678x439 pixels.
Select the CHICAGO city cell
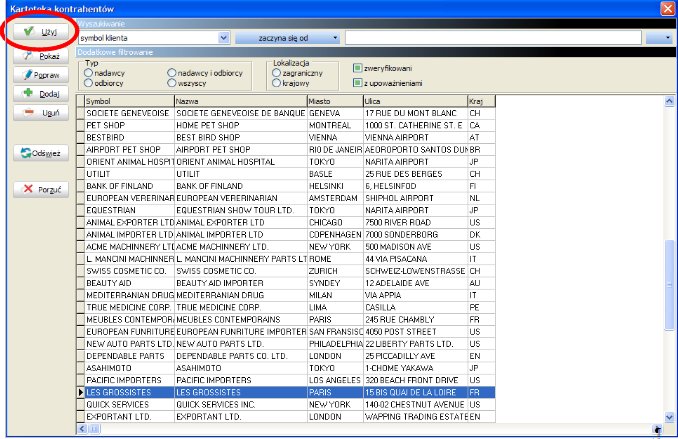click(x=335, y=222)
